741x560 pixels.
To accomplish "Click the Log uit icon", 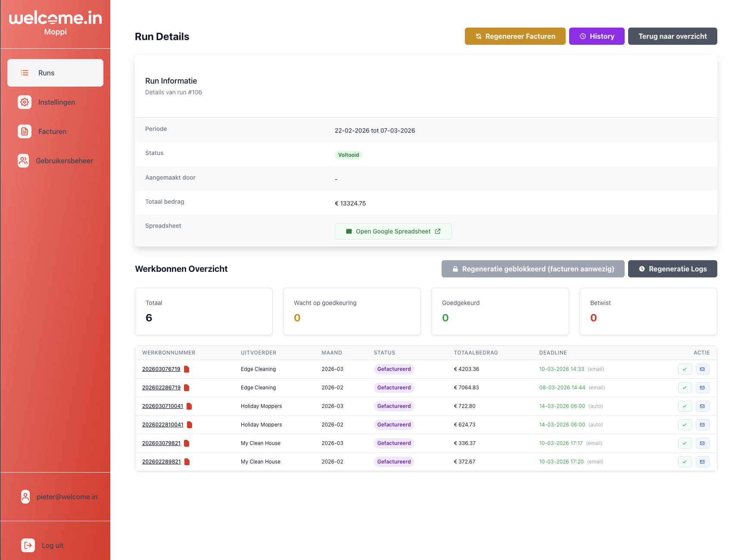I will pos(28,545).
